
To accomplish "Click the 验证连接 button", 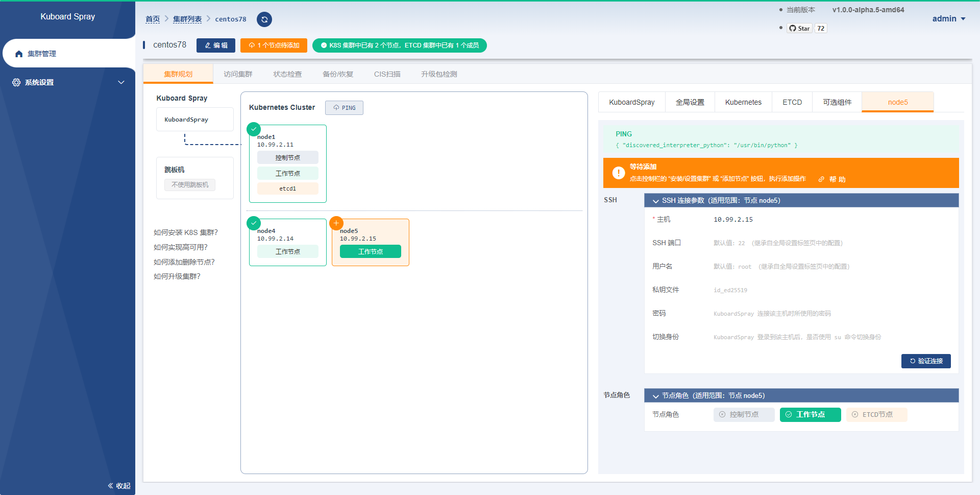I will click(926, 361).
